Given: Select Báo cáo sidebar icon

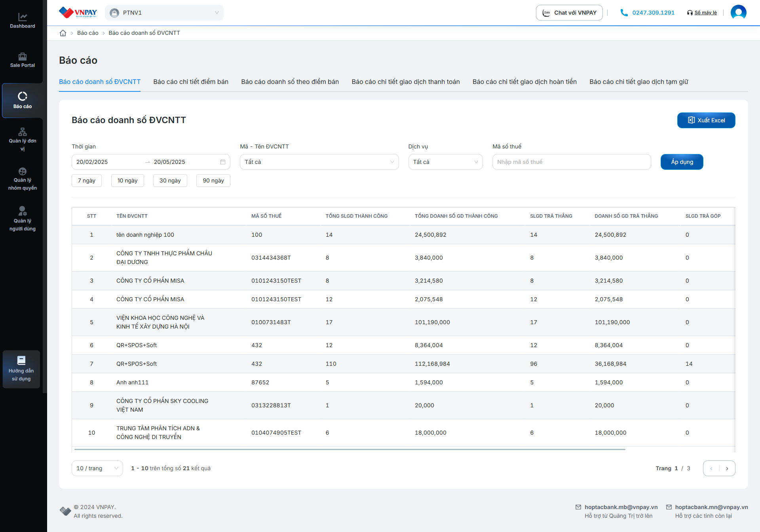Looking at the screenshot, I should click(x=23, y=101).
